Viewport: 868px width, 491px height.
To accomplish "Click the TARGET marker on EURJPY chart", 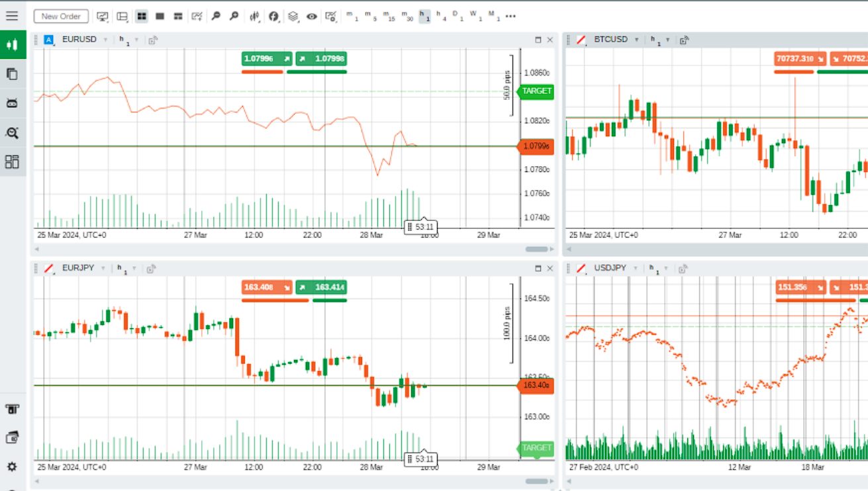I will pyautogui.click(x=535, y=448).
